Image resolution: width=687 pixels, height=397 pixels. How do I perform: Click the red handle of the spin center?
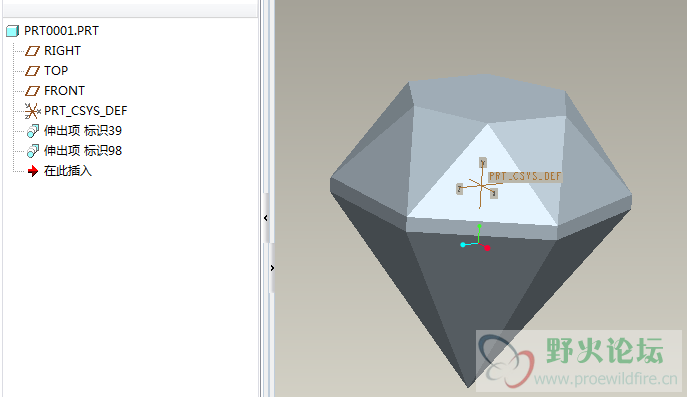(x=487, y=248)
